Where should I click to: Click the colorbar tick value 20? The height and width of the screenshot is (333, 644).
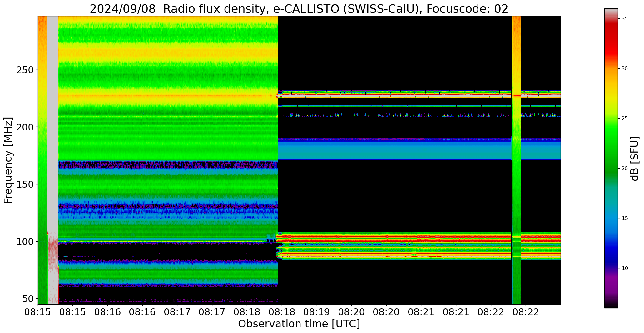pyautogui.click(x=625, y=169)
